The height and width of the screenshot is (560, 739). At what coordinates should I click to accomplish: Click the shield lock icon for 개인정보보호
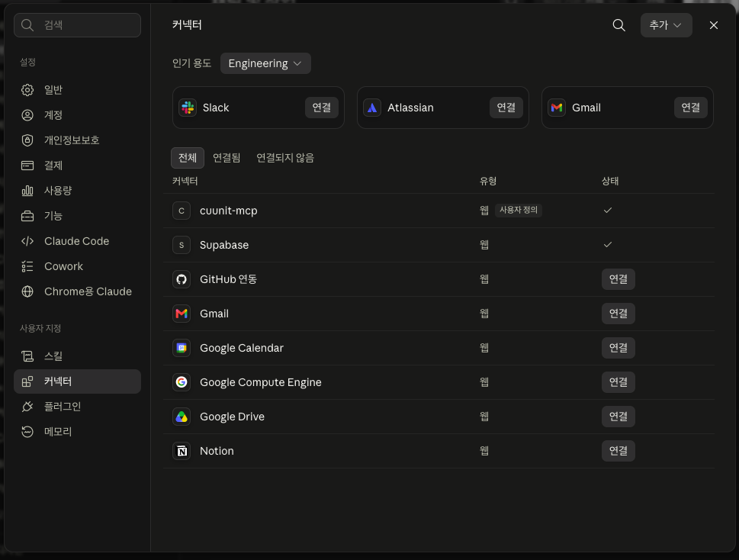pos(27,140)
